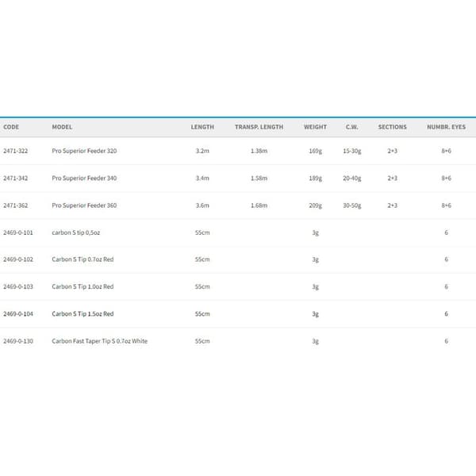
Task: Select code 2469-0-104
Action: 18,314
